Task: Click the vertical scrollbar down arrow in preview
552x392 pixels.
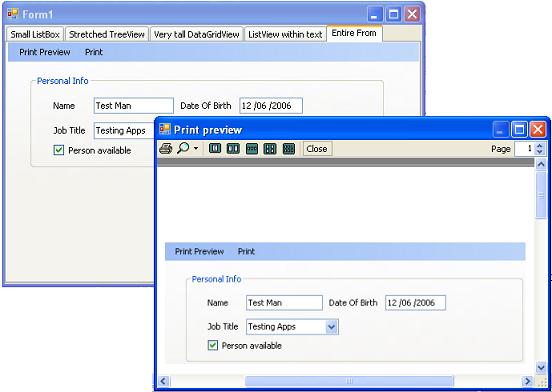Action: 541,368
